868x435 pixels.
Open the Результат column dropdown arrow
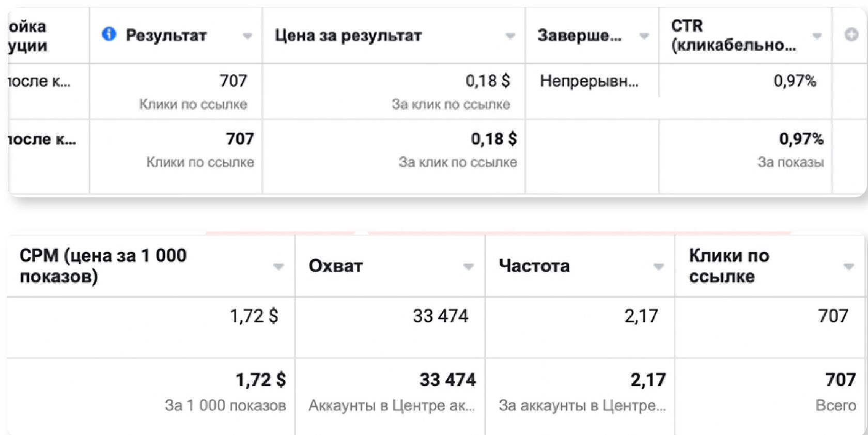[x=247, y=36]
